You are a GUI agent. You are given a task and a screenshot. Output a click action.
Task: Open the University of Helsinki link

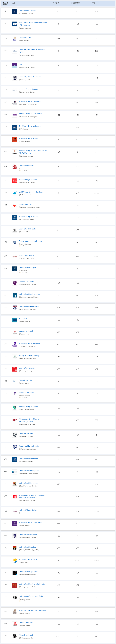[x=27, y=229]
